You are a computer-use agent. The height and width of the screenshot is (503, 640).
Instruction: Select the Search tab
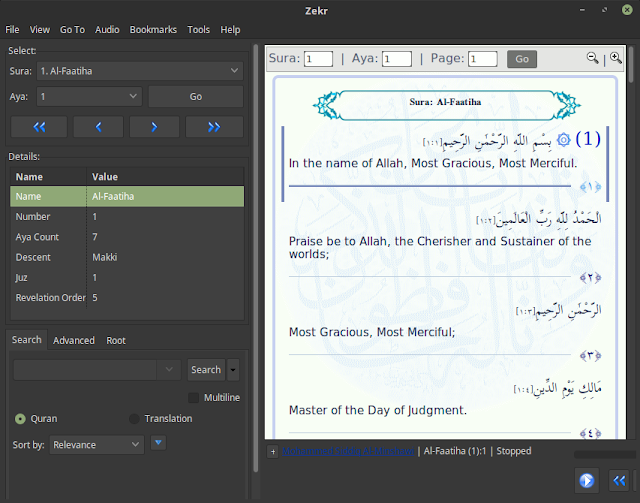click(27, 340)
